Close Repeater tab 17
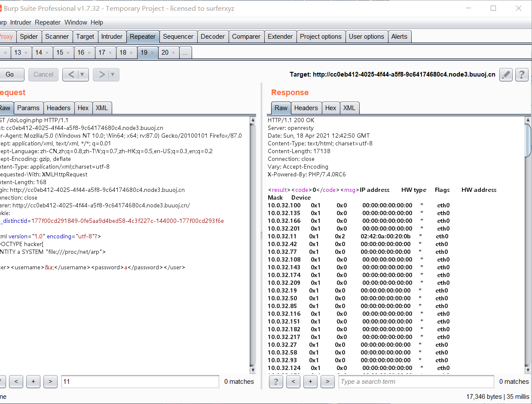This screenshot has width=532, height=404. coord(110,52)
